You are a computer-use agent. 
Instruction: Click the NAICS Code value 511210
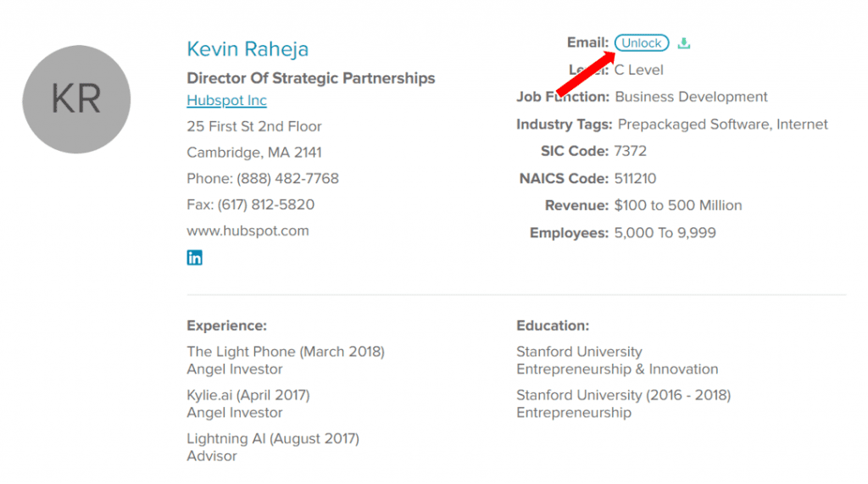[635, 179]
